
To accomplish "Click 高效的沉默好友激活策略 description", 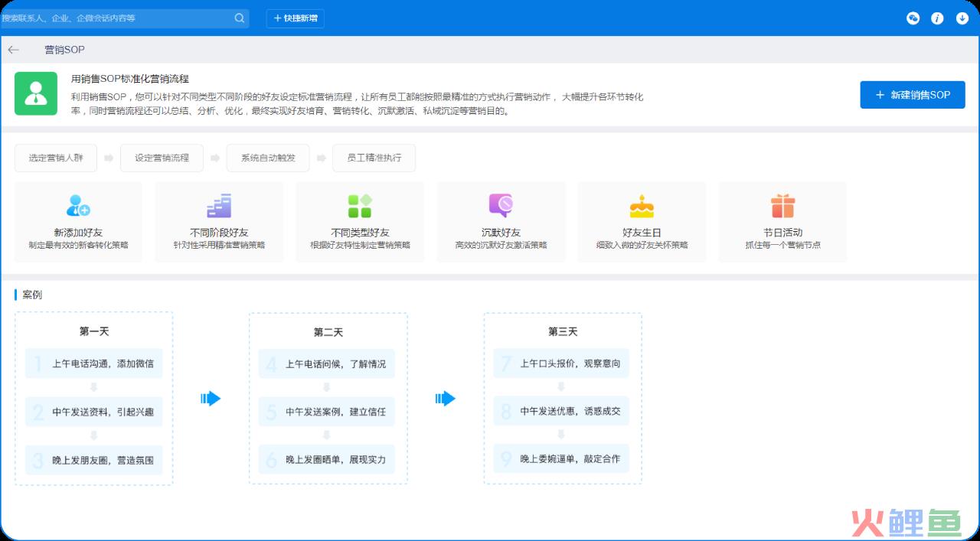I will 501,246.
